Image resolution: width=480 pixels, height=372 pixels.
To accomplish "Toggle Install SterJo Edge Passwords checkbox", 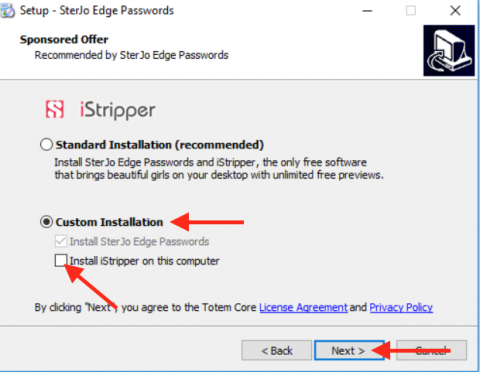I will [x=61, y=241].
